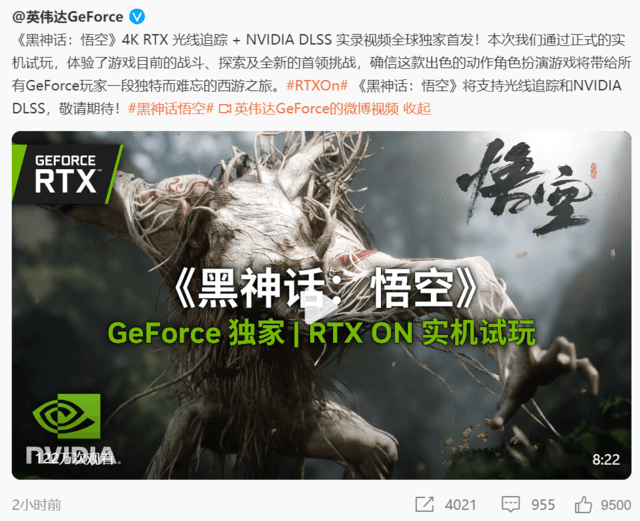
Task: Collapse the post with 收起
Action: [x=417, y=109]
